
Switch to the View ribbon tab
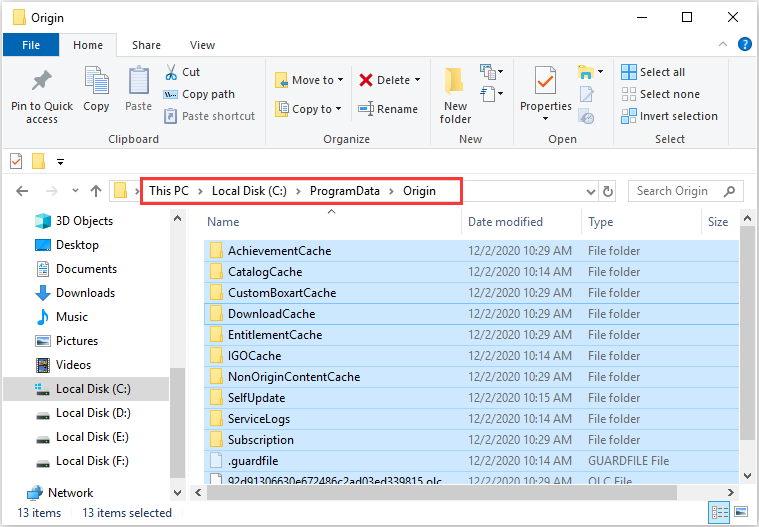coord(202,45)
